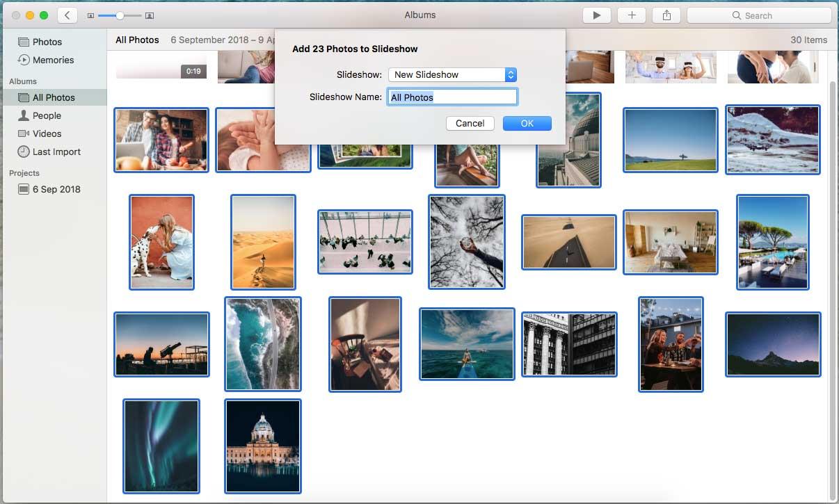Click the Last Import clock icon
Image resolution: width=839 pixels, height=504 pixels.
(24, 152)
